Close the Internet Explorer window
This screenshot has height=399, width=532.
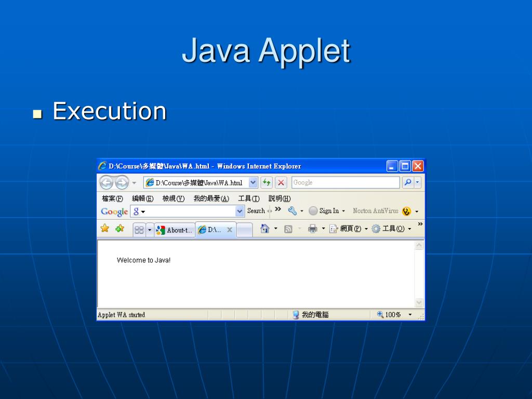pyautogui.click(x=418, y=166)
